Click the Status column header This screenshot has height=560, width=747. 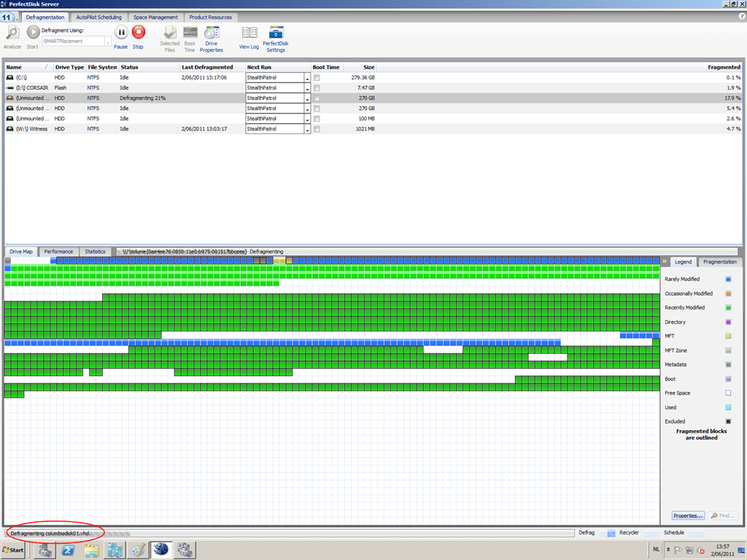pyautogui.click(x=149, y=67)
